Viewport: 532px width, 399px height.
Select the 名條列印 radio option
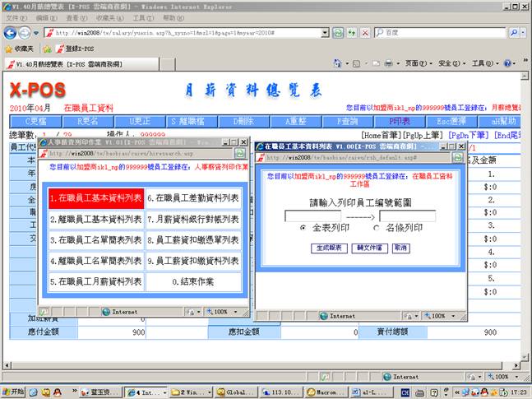377,227
